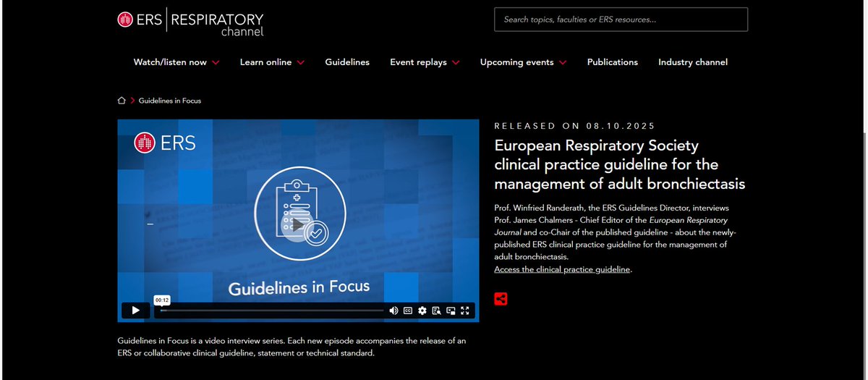The width and height of the screenshot is (868, 380).
Task: Open Industry channel menu item
Action: [x=693, y=62]
